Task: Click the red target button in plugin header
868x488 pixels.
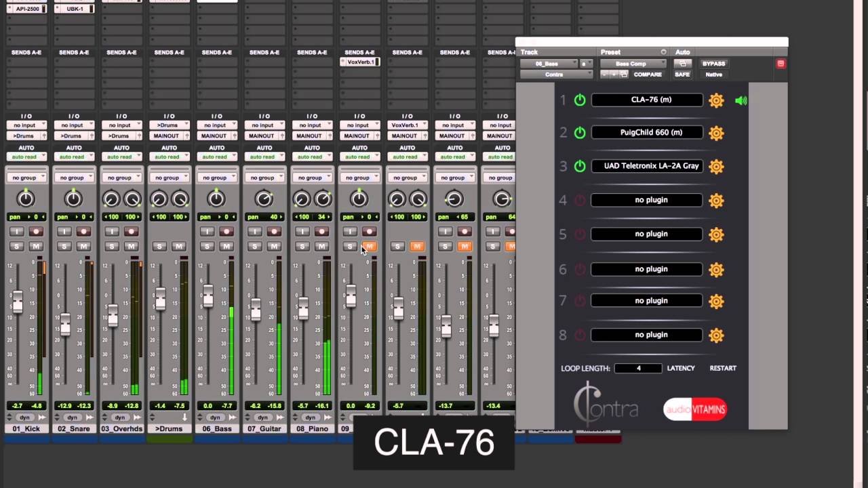Action: pos(781,64)
